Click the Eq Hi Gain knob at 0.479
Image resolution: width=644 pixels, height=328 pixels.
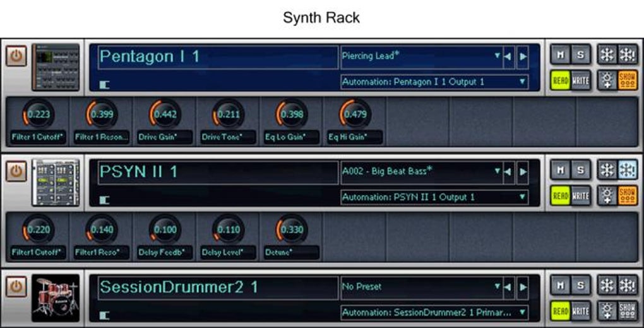click(354, 114)
